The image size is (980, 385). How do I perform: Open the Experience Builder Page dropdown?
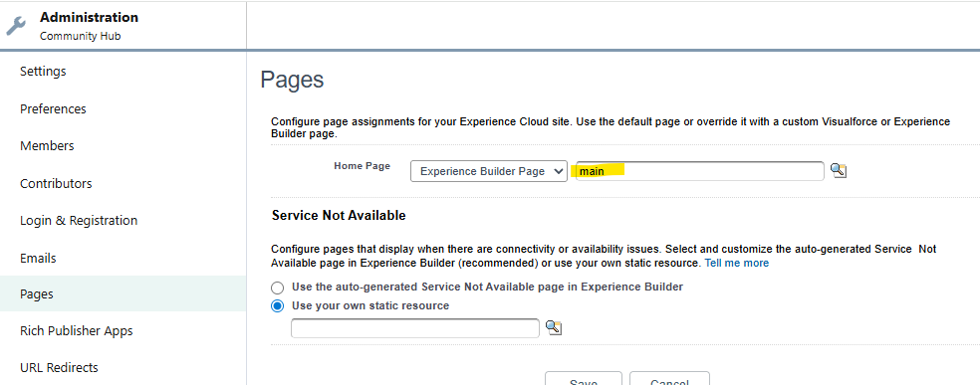[x=489, y=171]
